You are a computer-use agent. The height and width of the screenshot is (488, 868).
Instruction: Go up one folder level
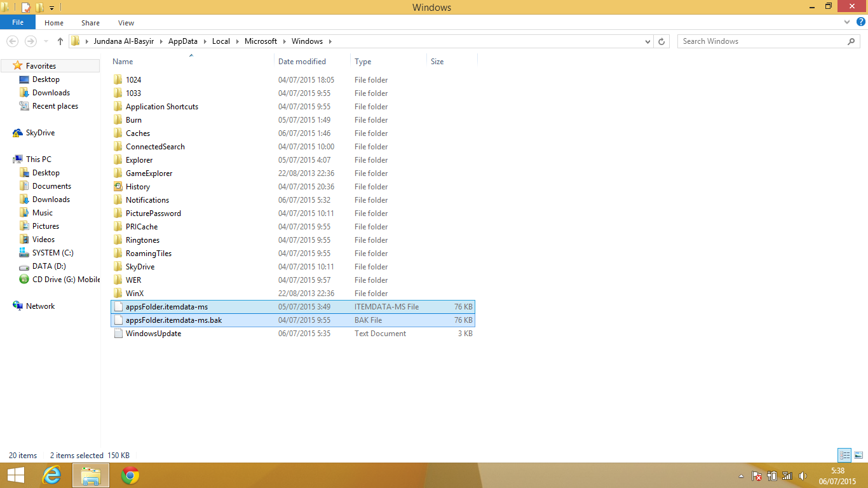(60, 41)
